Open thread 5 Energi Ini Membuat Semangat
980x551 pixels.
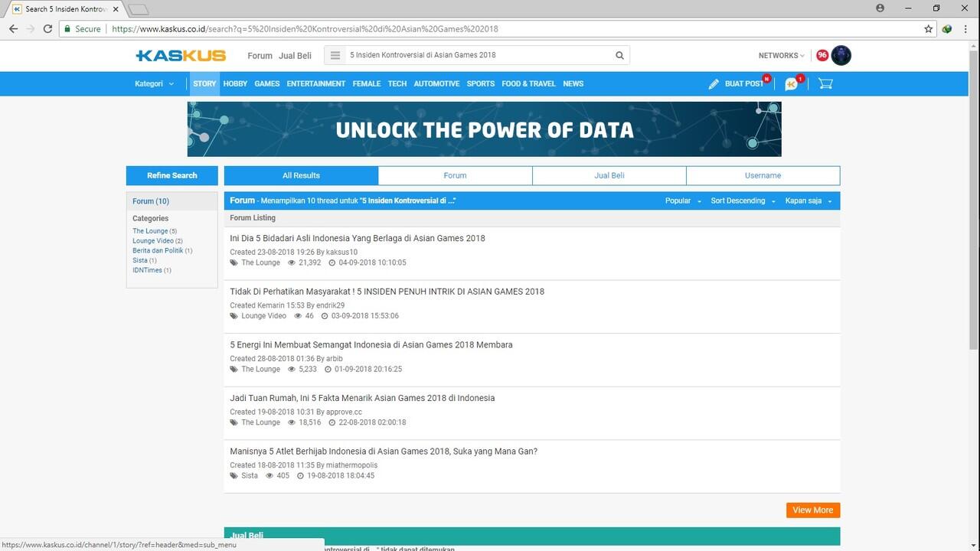(x=371, y=345)
